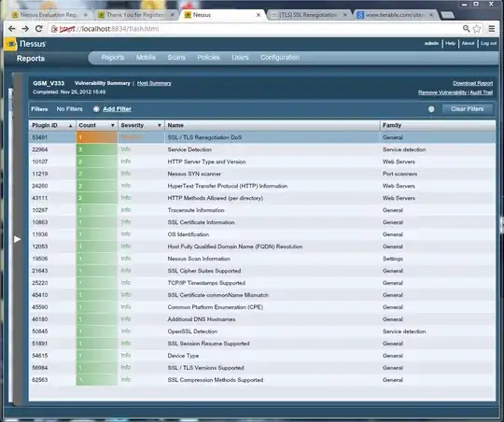
Task: Select Additional DNS Hostnames row
Action: pyautogui.click(x=262, y=319)
